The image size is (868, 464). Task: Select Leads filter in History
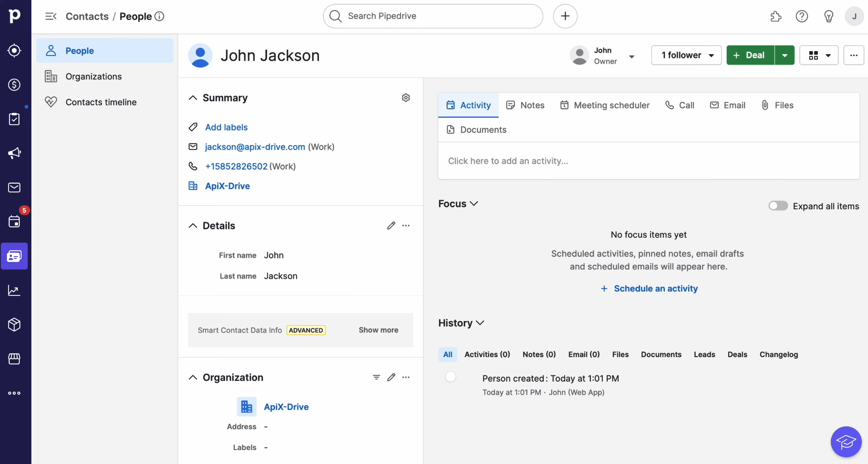704,354
